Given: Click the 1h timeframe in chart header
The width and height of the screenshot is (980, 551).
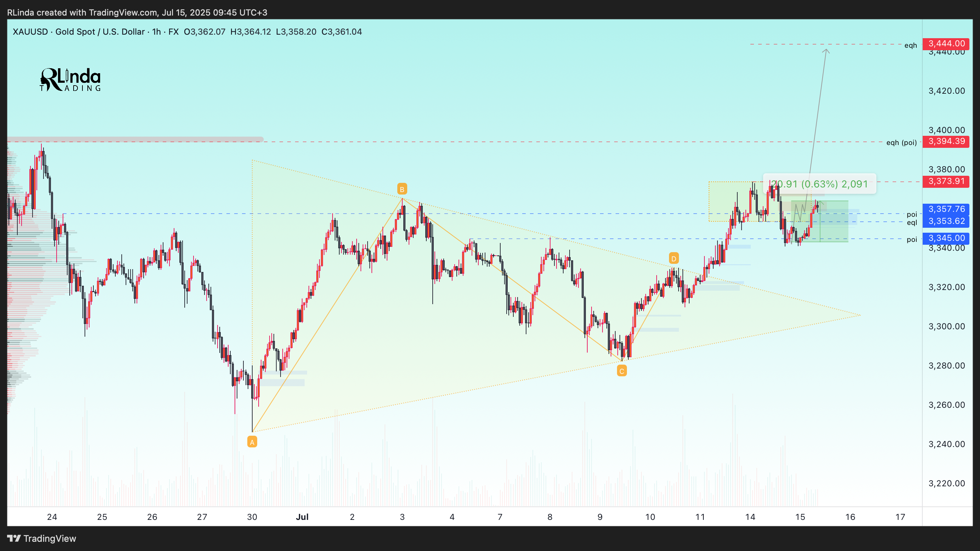Looking at the screenshot, I should [x=156, y=32].
